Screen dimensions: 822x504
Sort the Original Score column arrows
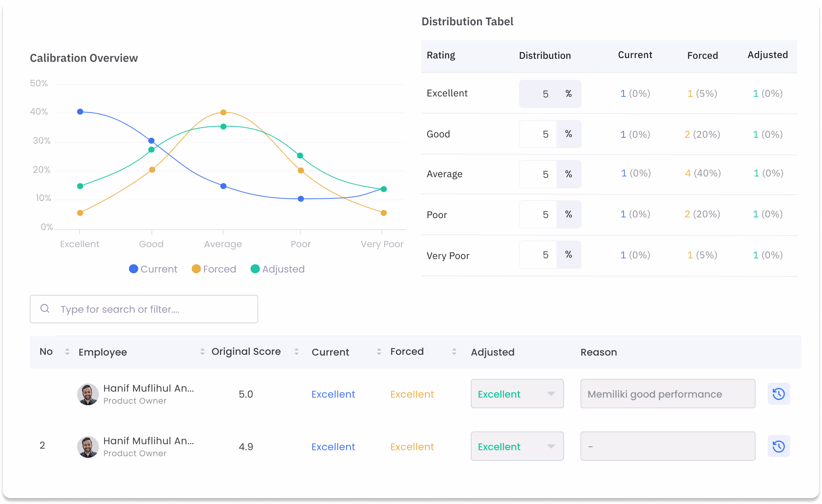click(296, 352)
